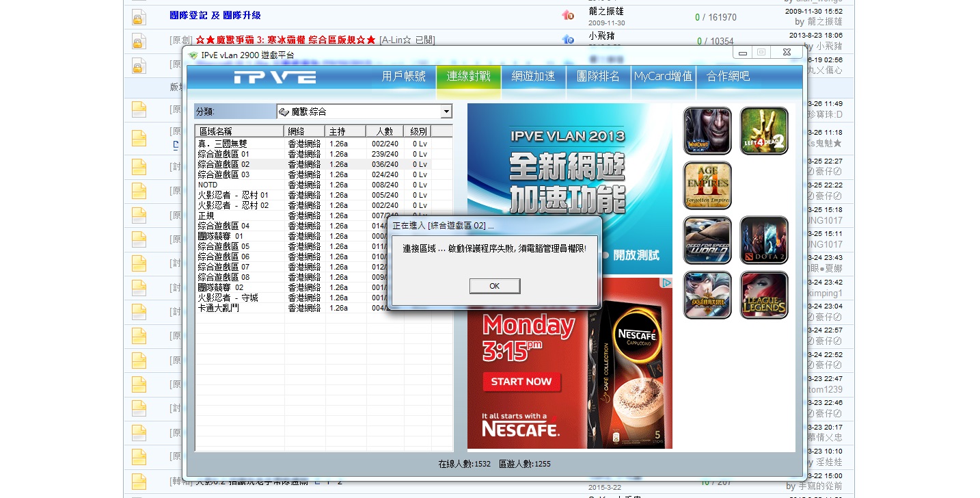Open the Left 4 Dead 2 icon

tap(764, 131)
